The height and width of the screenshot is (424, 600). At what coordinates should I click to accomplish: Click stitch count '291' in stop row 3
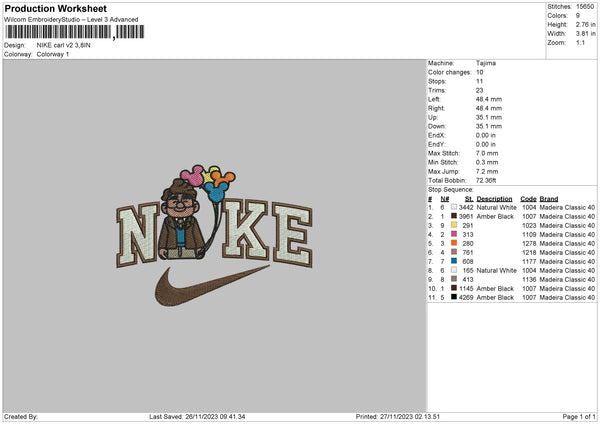[x=468, y=225]
